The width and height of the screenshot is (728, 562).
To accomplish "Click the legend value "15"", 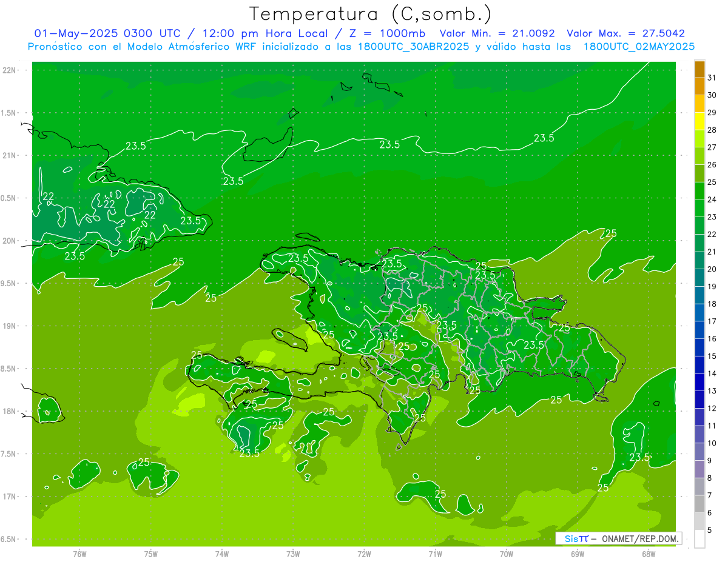I will coord(712,356).
